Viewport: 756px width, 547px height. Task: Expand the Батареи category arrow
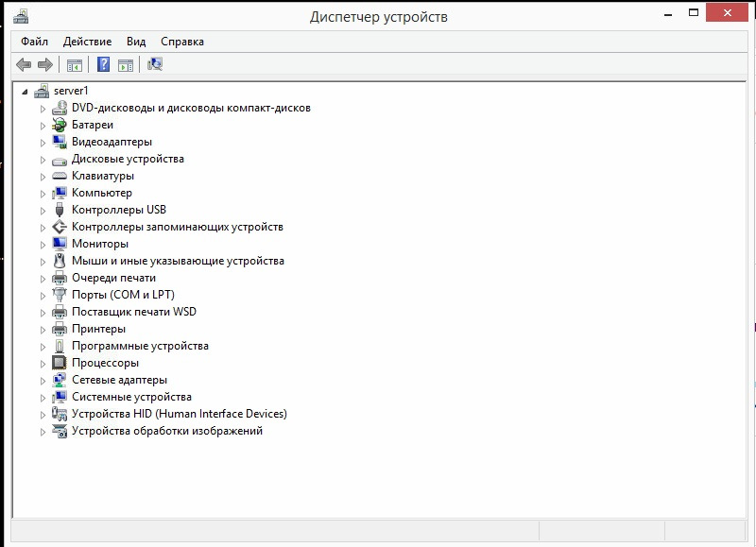click(x=43, y=126)
